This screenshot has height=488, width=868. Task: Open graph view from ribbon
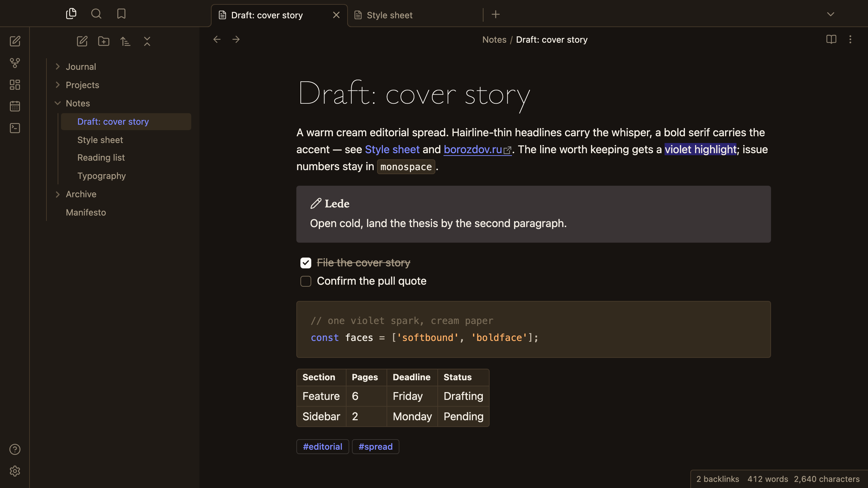15,63
